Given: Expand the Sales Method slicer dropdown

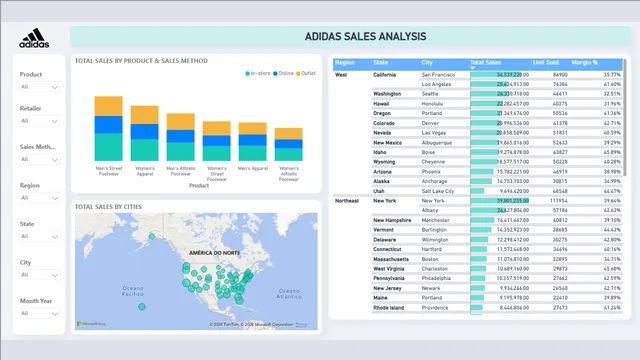Looking at the screenshot, I should click(40, 159).
